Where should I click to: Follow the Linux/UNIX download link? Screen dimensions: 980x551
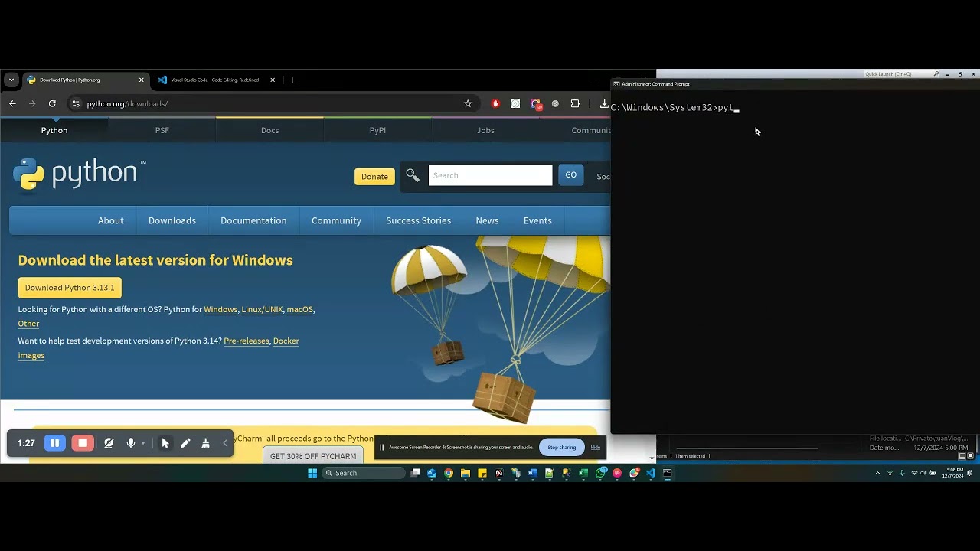point(262,309)
